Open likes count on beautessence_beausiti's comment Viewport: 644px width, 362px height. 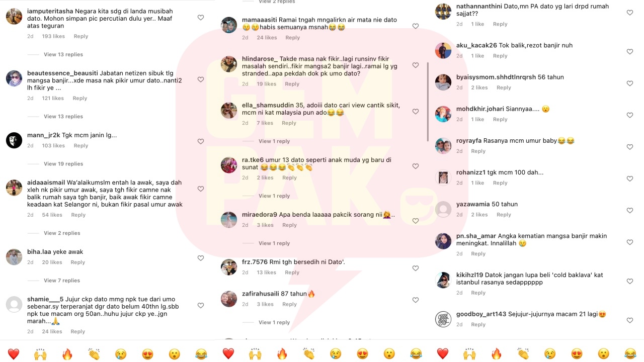click(53, 99)
